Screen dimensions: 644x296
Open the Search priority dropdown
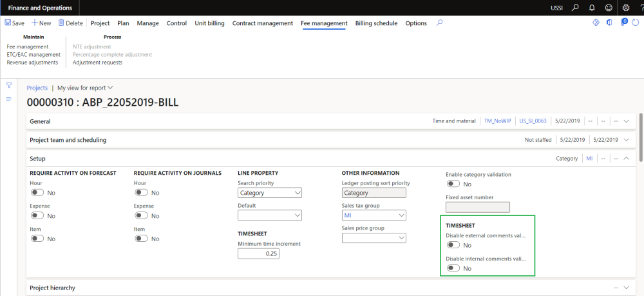click(x=270, y=193)
